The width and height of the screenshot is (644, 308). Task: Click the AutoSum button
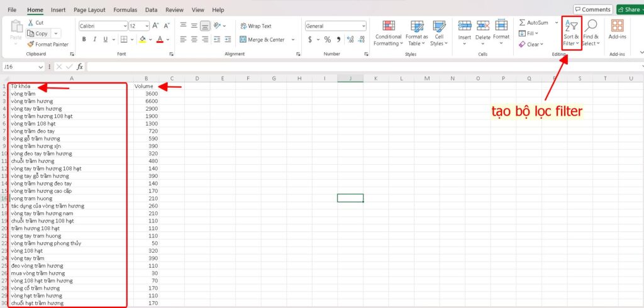point(533,23)
